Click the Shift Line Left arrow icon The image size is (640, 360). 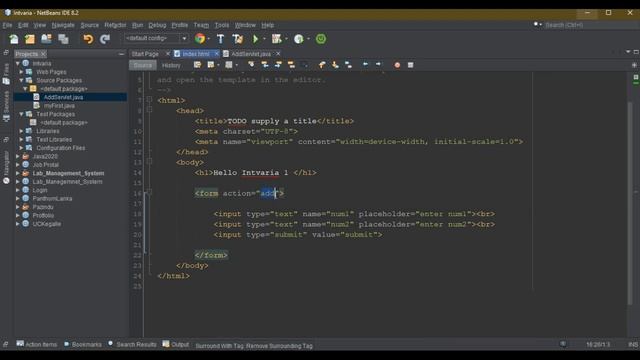(365, 64)
